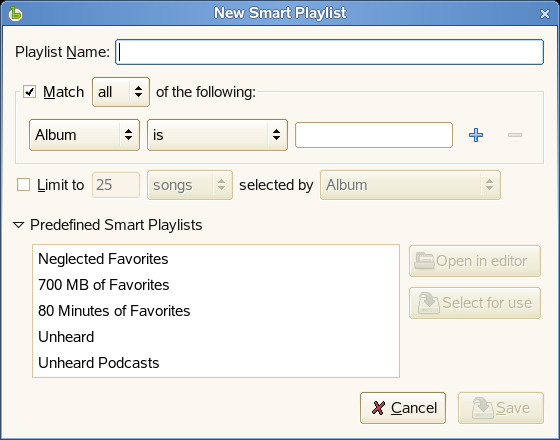Enable the Limit to checkbox
This screenshot has width=560, height=440.
click(x=24, y=185)
